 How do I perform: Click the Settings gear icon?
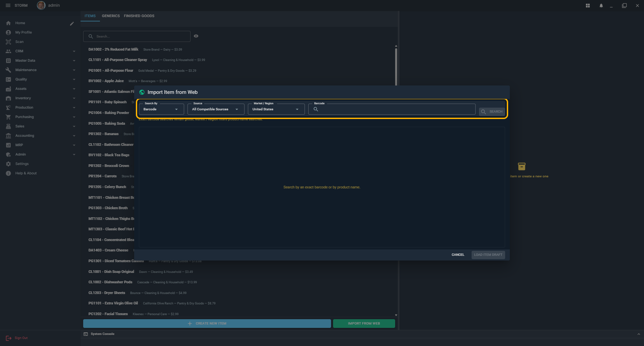8,164
